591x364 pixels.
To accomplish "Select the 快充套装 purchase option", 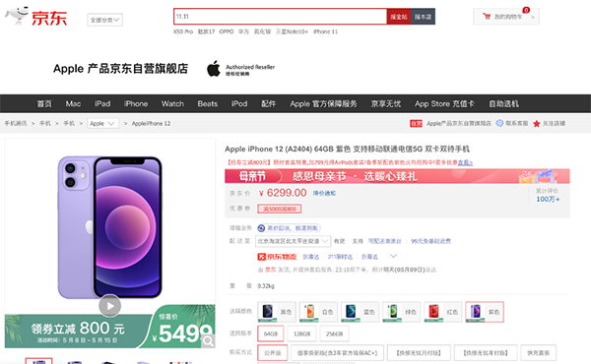I will (538, 353).
